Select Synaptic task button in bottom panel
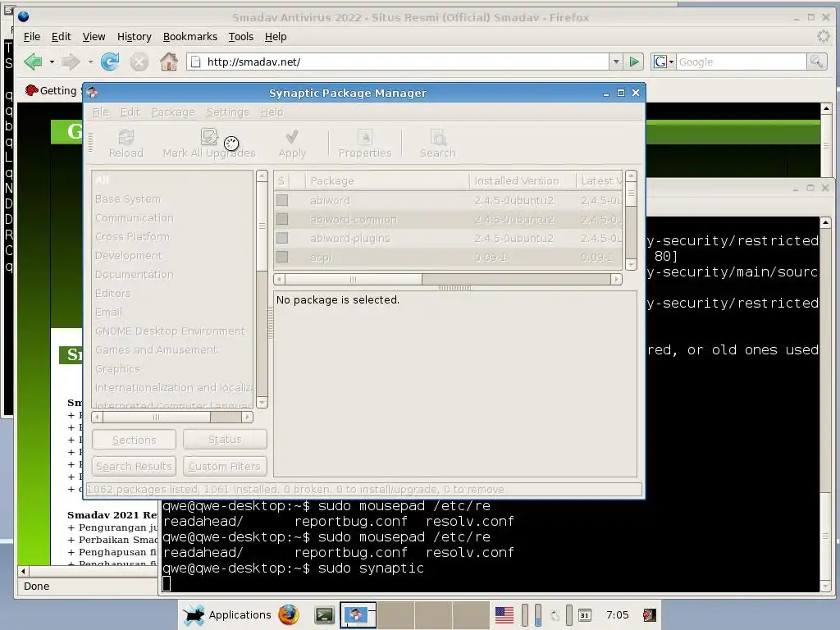840x630 pixels. [x=358, y=615]
